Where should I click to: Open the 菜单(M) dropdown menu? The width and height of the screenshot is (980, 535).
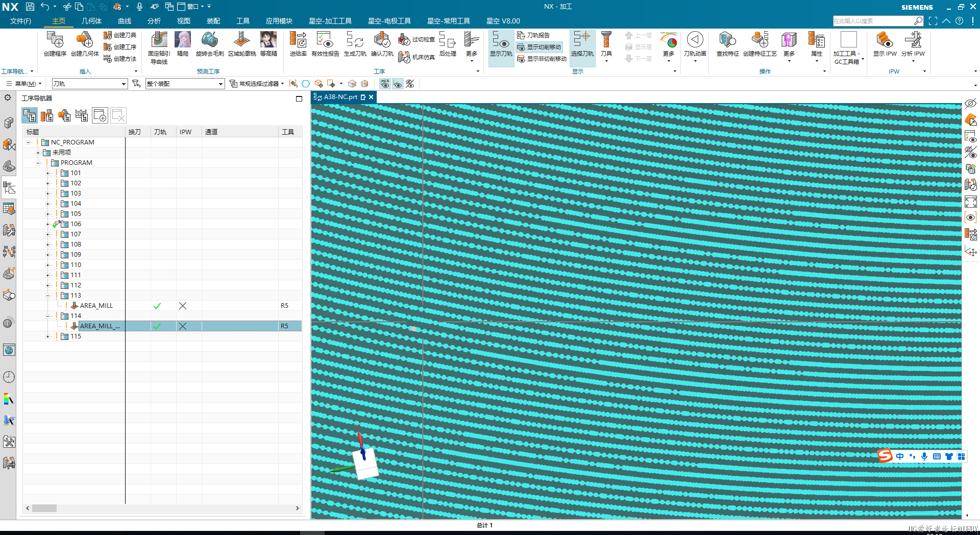coord(24,84)
